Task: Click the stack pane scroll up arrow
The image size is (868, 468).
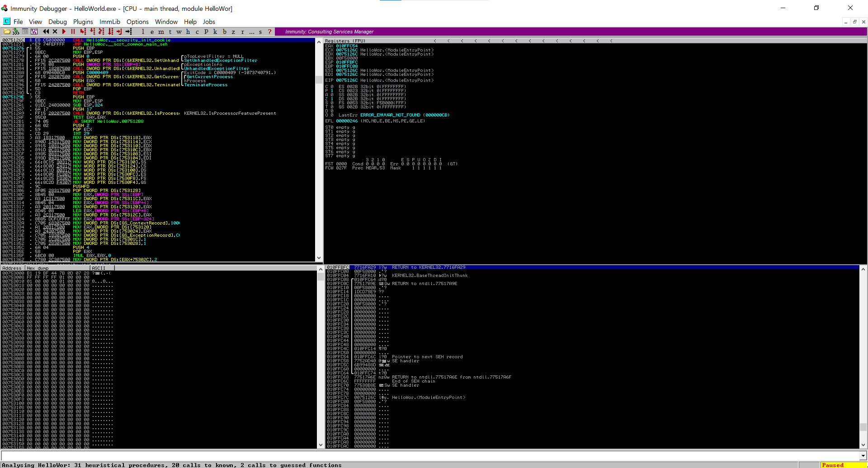Action: coord(863,269)
